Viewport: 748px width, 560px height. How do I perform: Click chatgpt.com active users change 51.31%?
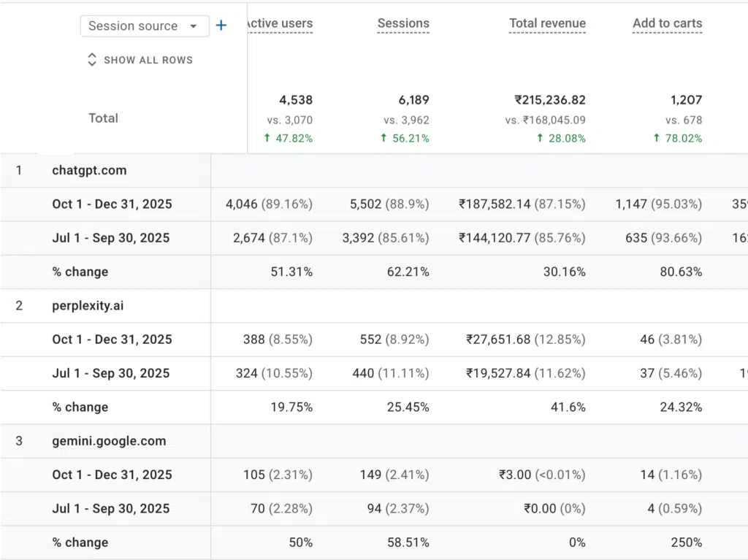pyautogui.click(x=291, y=272)
